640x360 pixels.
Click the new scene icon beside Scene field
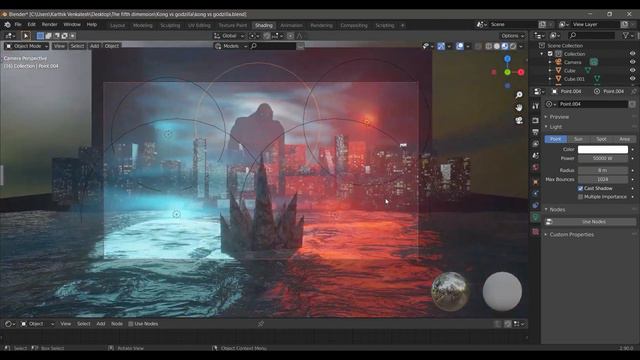(542, 24)
